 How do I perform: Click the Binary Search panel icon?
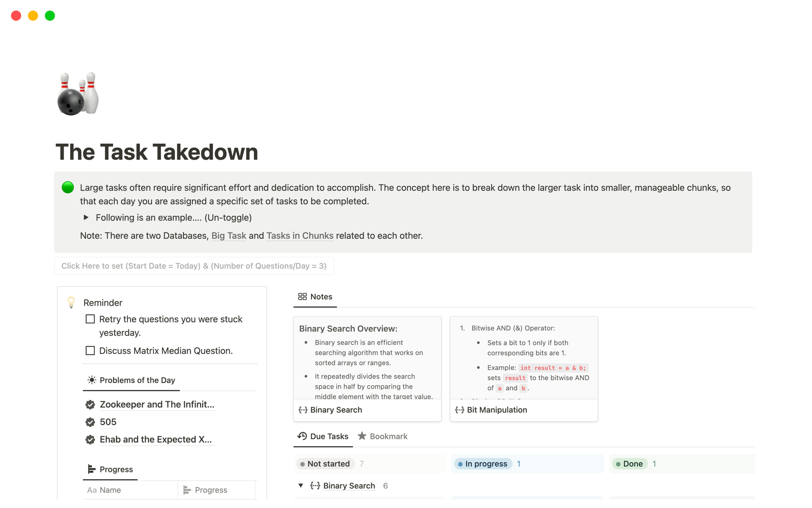click(303, 409)
